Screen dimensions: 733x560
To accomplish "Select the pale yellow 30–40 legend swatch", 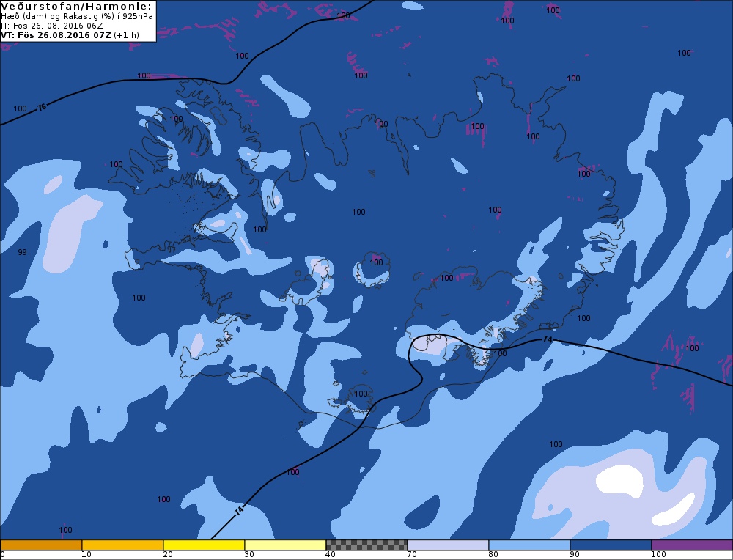I will [x=285, y=545].
